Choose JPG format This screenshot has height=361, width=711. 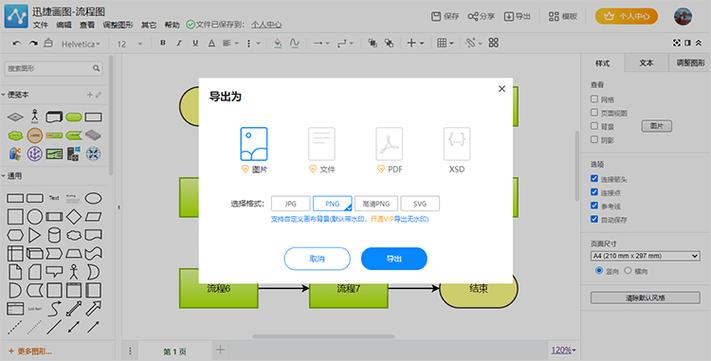[x=291, y=204]
